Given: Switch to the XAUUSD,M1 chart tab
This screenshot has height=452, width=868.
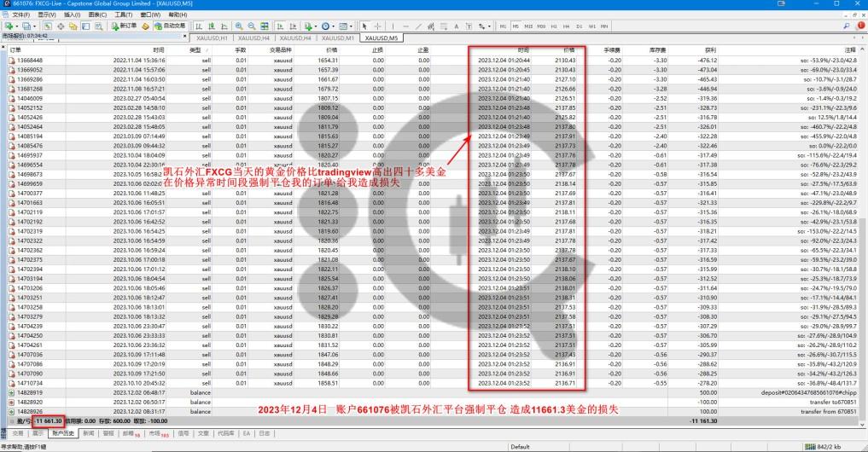Looking at the screenshot, I should click(x=336, y=38).
